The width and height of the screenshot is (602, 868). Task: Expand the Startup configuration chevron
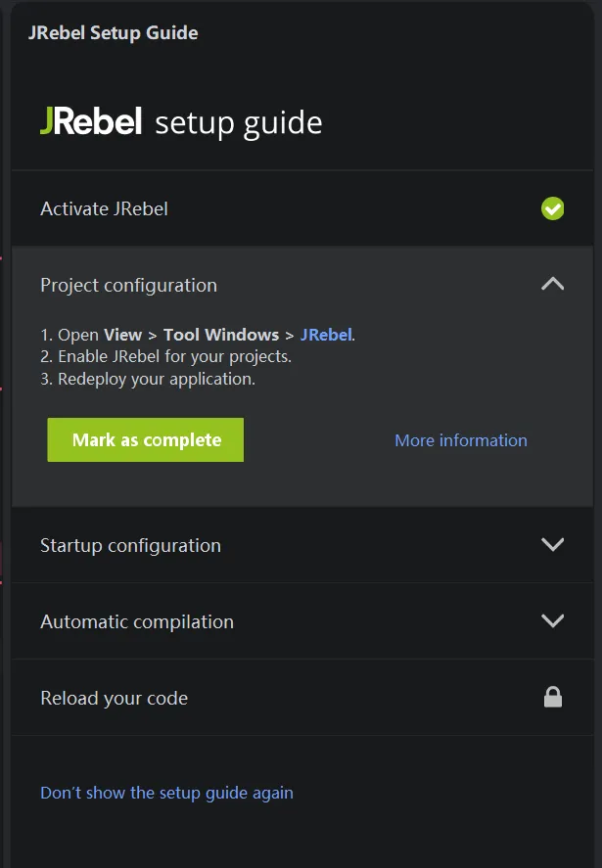coord(552,545)
